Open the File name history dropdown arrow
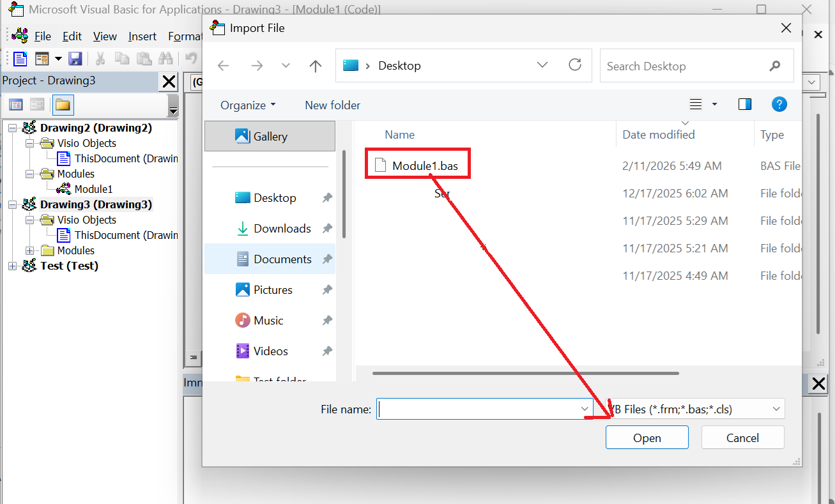835x504 pixels. click(x=585, y=409)
